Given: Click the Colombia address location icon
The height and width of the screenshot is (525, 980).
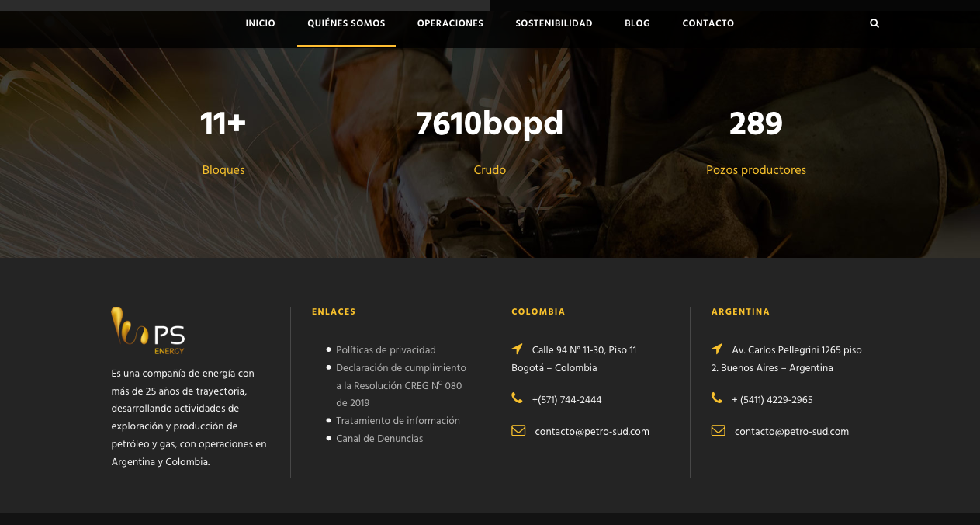Looking at the screenshot, I should click(518, 349).
